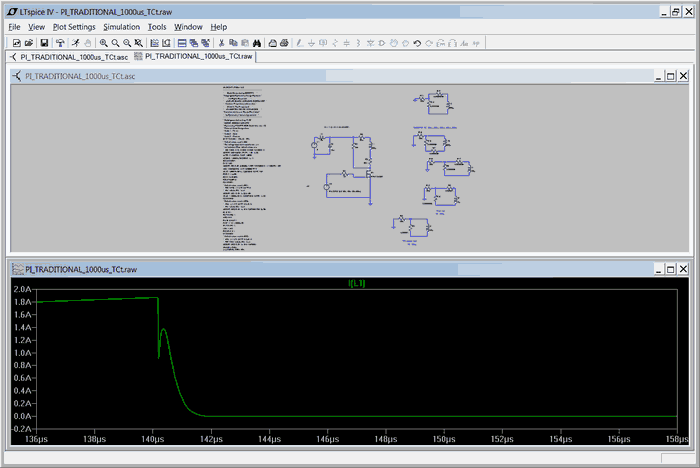The image size is (700, 468).
Task: Click the Zoom in magnifier icon
Action: click(x=103, y=43)
